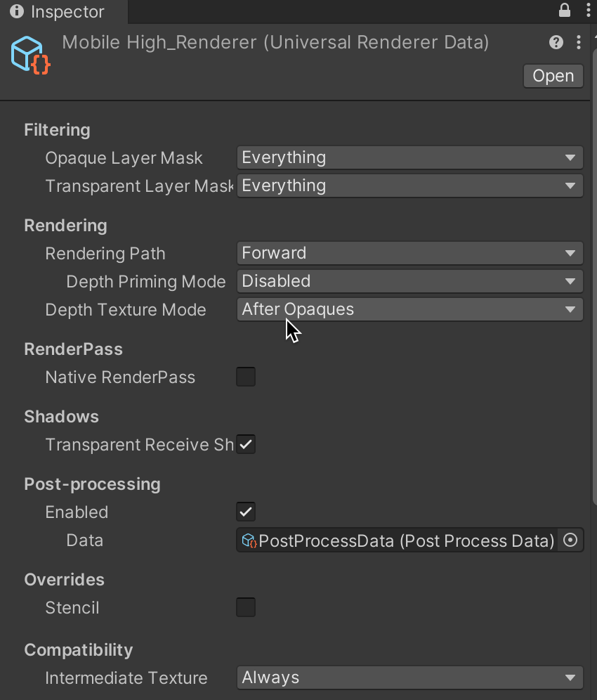Uncheck the Post-processing Enabled checkbox

246,512
